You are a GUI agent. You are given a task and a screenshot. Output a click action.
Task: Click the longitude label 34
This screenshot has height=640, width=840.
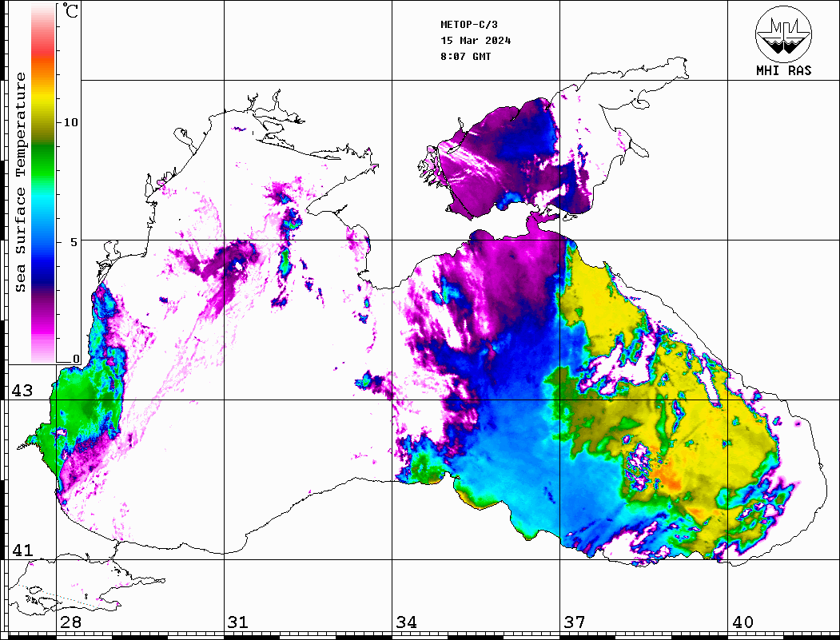coord(407,622)
